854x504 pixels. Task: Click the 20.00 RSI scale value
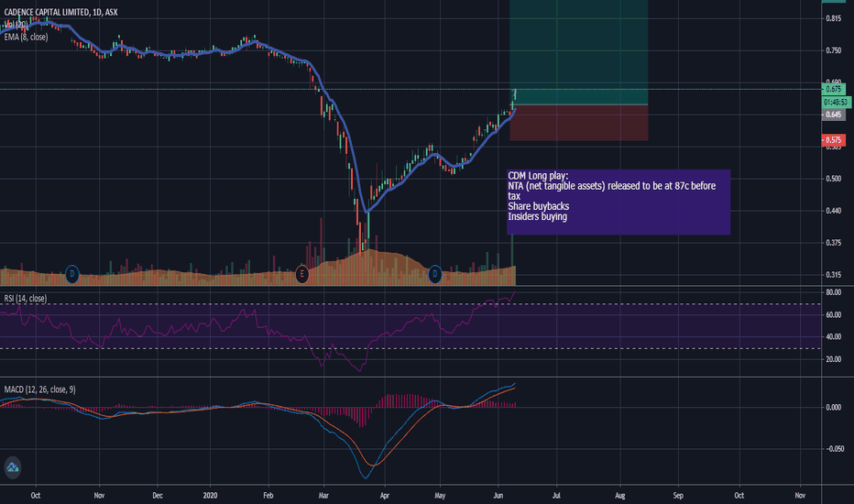[x=833, y=359]
